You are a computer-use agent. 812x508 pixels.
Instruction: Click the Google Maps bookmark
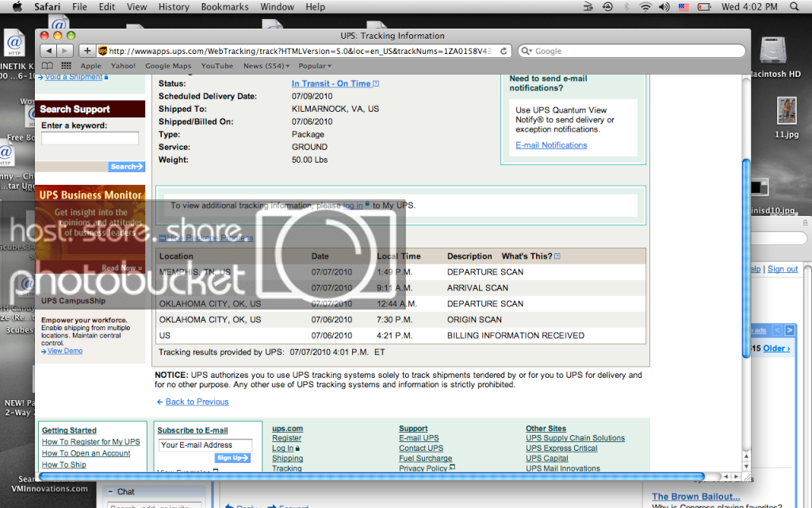pos(168,66)
